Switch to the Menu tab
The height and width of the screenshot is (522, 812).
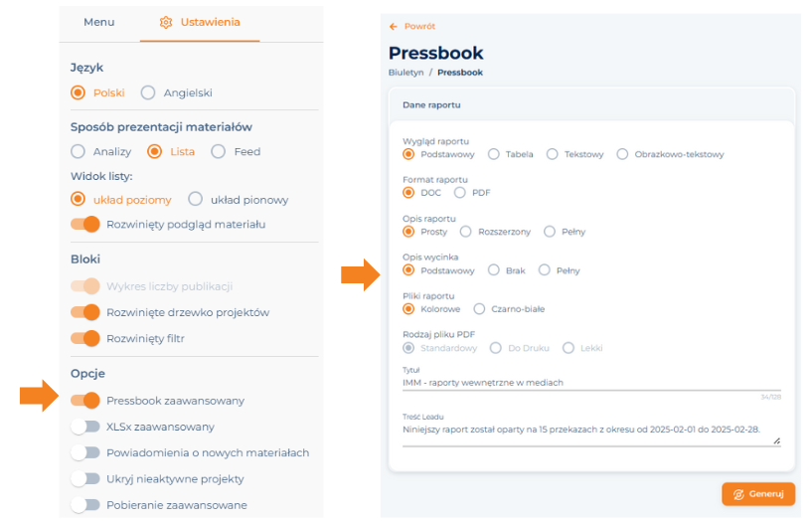click(x=99, y=22)
